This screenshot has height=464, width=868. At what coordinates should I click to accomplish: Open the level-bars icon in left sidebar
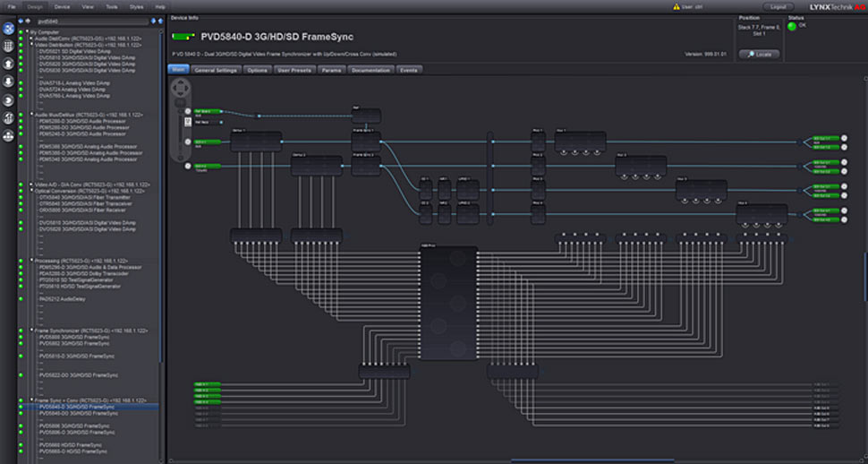point(8,117)
